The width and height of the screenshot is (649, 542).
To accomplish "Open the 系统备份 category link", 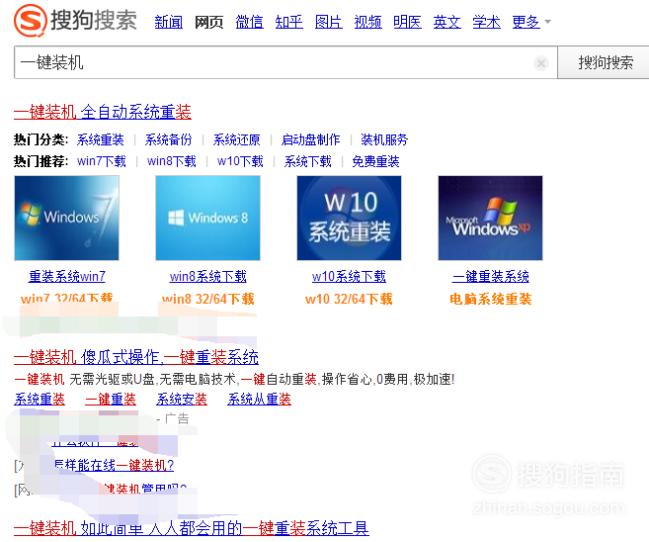I will pos(168,140).
